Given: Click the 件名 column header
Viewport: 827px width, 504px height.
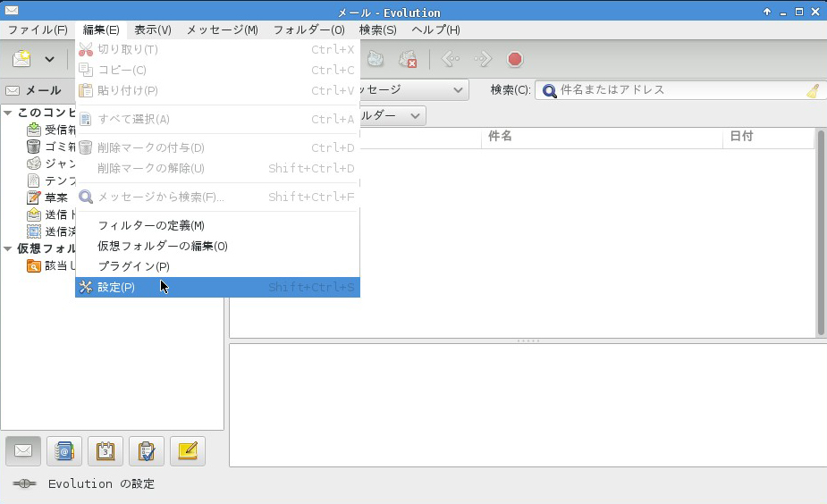Looking at the screenshot, I should click(x=501, y=137).
